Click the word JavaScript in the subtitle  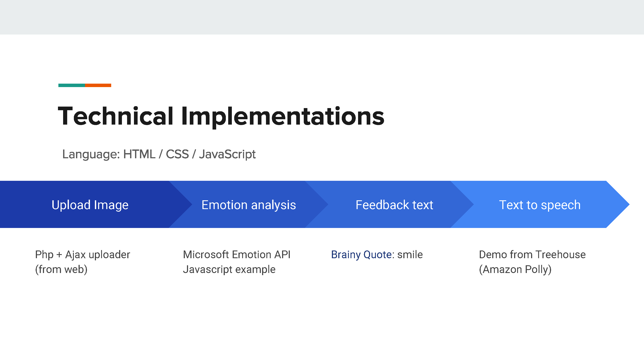227,154
